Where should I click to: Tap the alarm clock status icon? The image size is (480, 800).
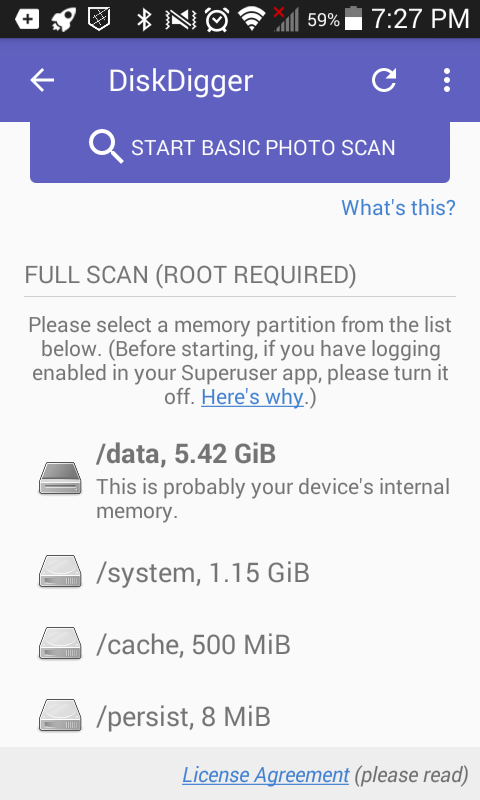coord(217,19)
